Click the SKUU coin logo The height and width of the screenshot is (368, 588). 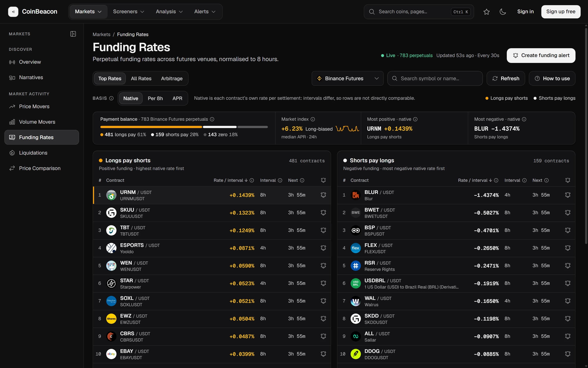click(x=111, y=213)
